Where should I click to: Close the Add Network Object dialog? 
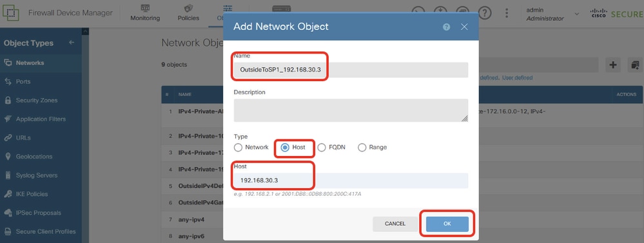(x=464, y=26)
